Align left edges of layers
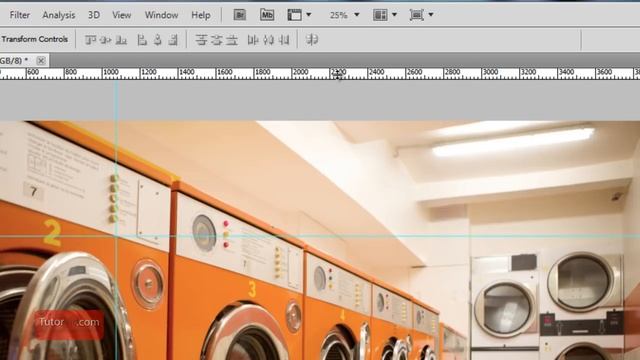The height and width of the screenshot is (360, 640). pyautogui.click(x=142, y=40)
